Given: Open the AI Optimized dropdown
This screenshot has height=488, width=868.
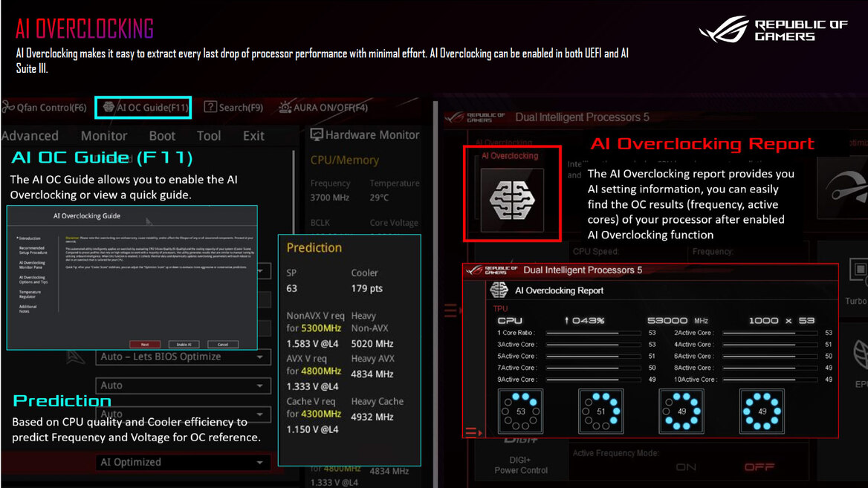Looking at the screenshot, I should pyautogui.click(x=183, y=462).
